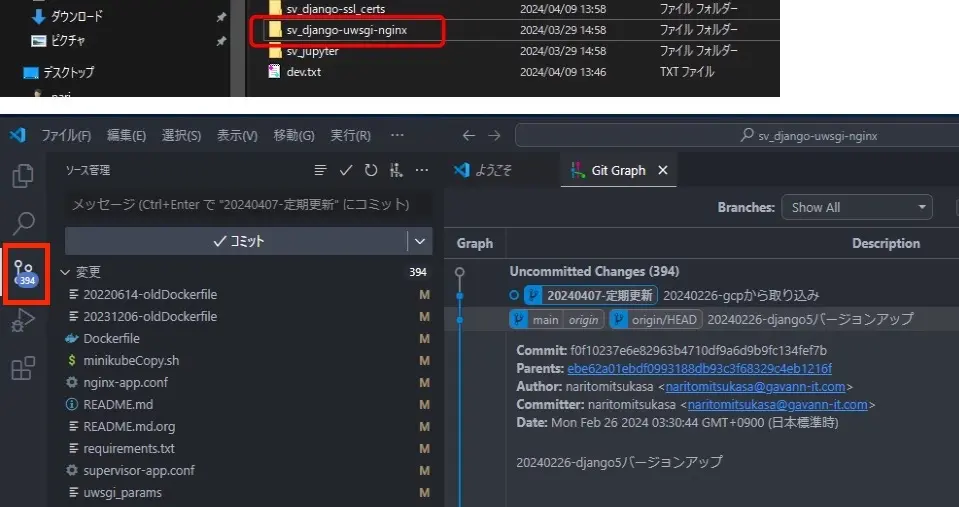959x507 pixels.
Task: Open the commit button dropdown arrow
Action: pos(420,242)
